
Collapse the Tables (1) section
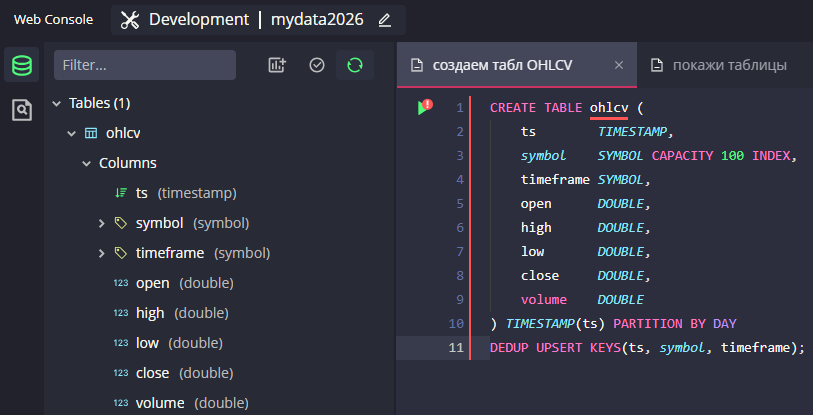[56, 103]
